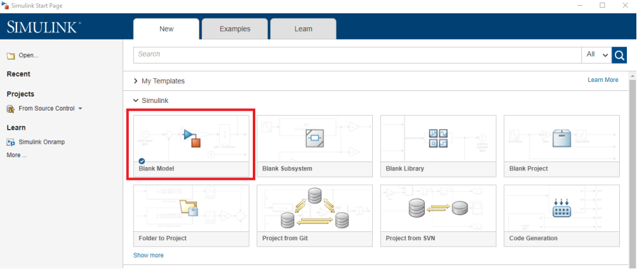Click the Simulink Onramp icon
Viewport: 644px width, 274px height.
click(x=11, y=142)
